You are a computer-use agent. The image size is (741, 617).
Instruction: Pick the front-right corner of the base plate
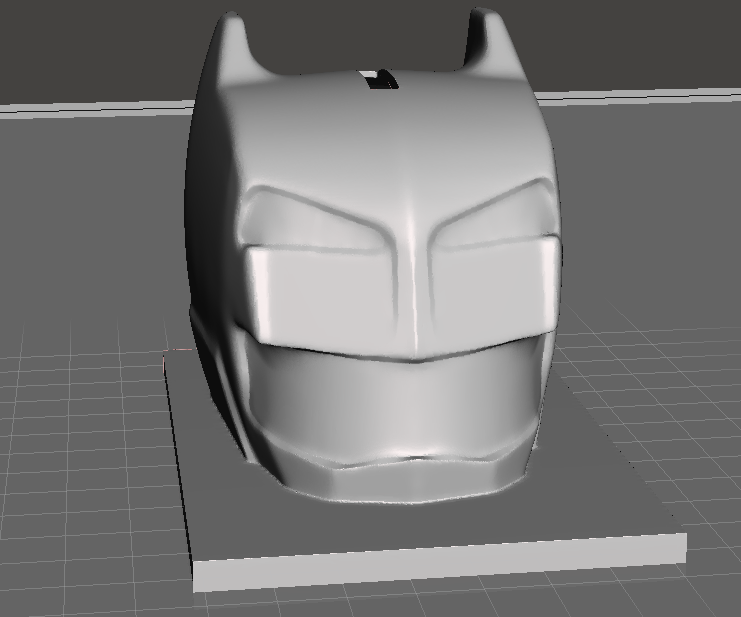[x=684, y=540]
